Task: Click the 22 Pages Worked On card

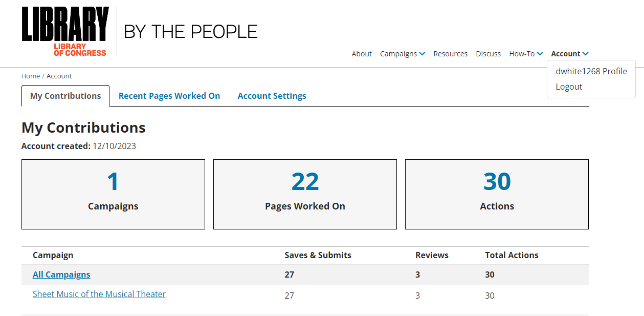Action: pyautogui.click(x=305, y=194)
